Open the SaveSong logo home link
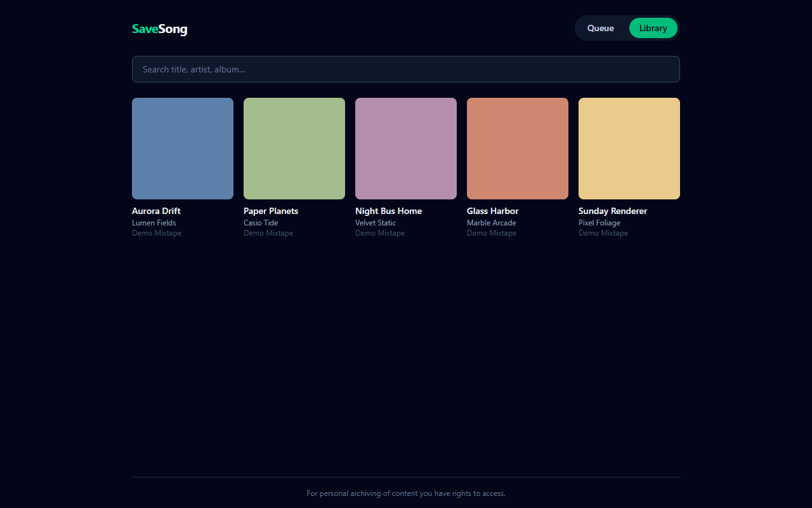This screenshot has height=508, width=812. 159,29
